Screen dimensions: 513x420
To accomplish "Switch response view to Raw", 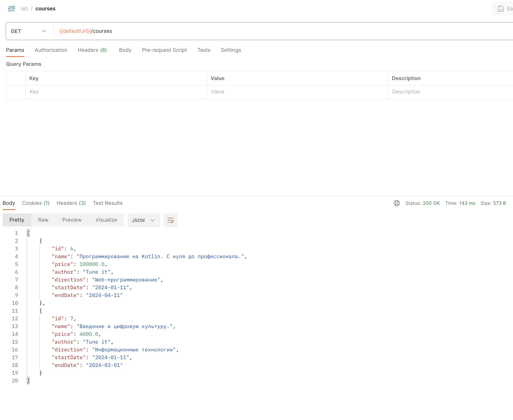I will tap(43, 220).
